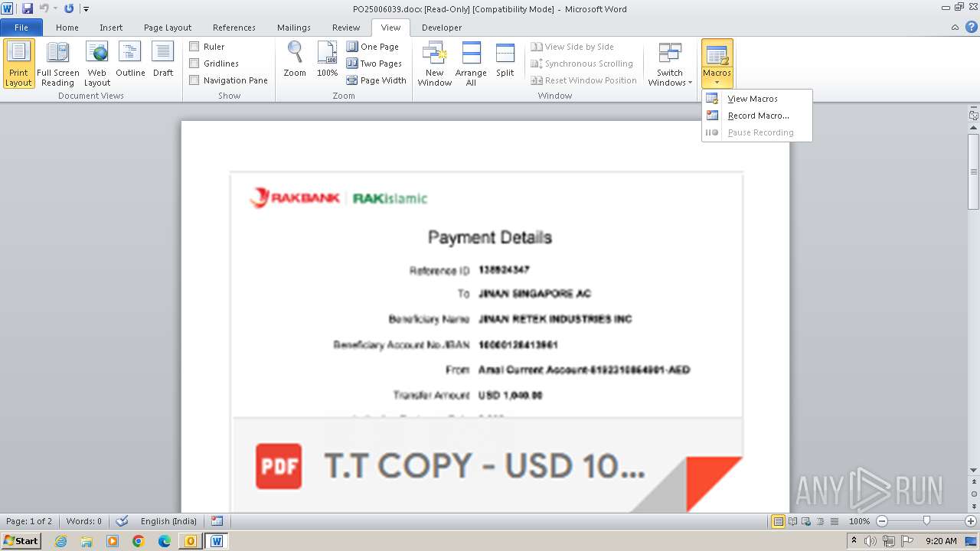Zoom out with minus button
The height and width of the screenshot is (551, 980).
(x=882, y=521)
